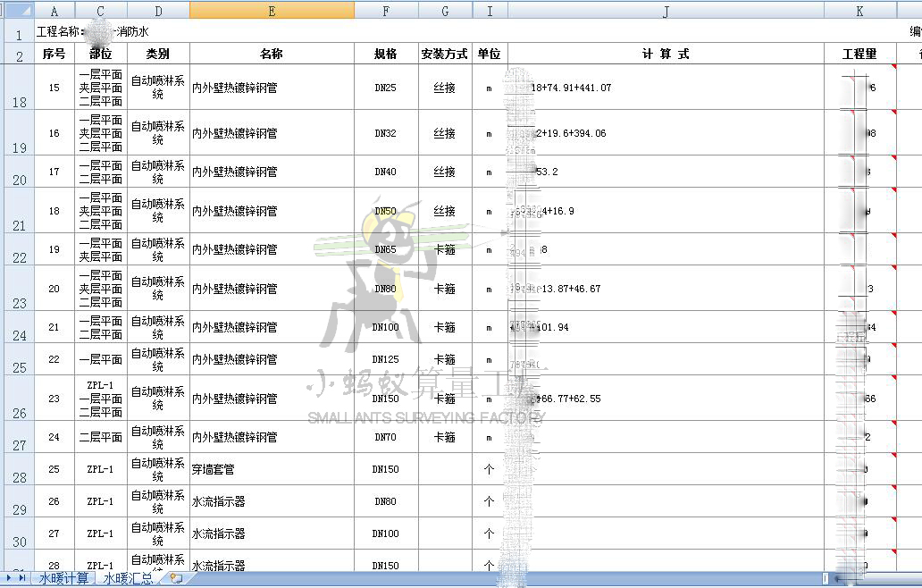Select column J header

tap(666, 11)
